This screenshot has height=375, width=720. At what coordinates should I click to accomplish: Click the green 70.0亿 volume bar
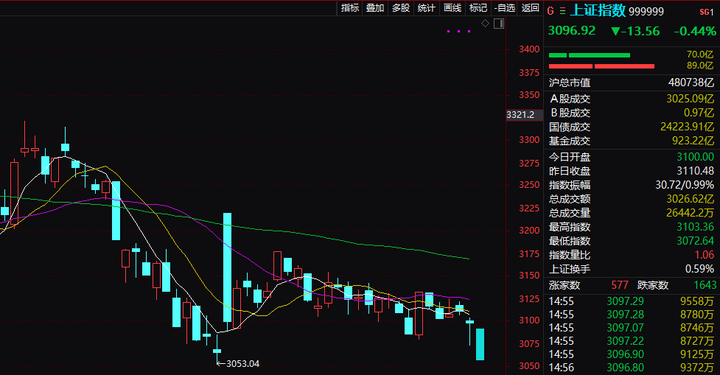590,55
